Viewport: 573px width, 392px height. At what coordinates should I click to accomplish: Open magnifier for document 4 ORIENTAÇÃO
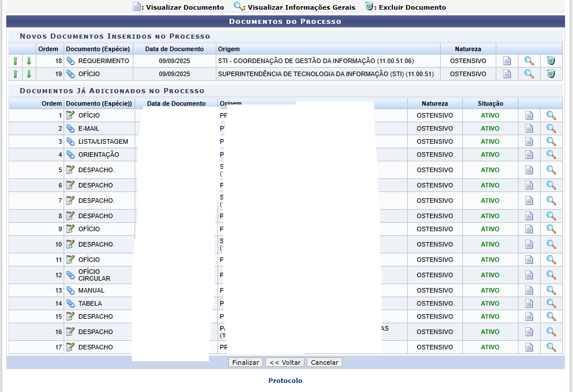coord(551,155)
